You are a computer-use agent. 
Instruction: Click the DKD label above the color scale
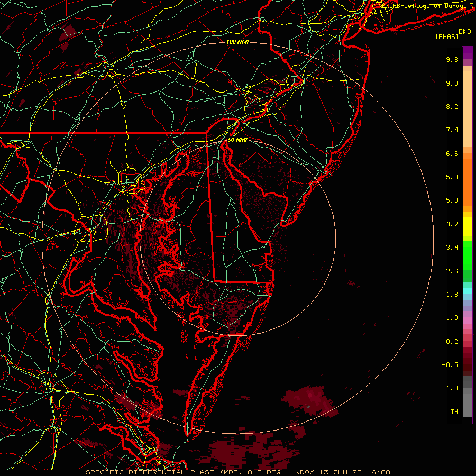(x=465, y=32)
